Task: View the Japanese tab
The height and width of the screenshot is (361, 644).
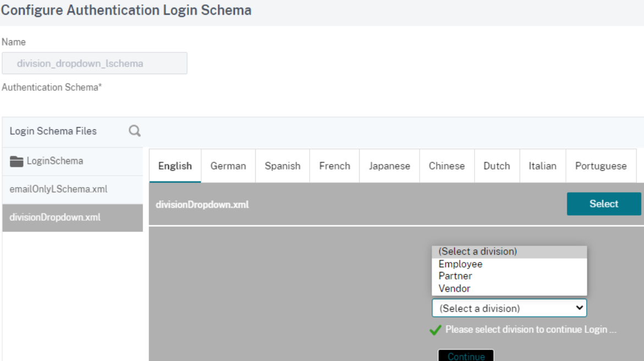Action: click(x=389, y=166)
